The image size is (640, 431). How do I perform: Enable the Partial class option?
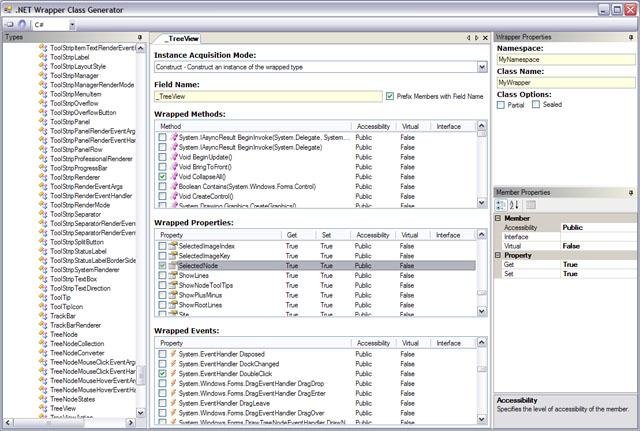coord(501,105)
